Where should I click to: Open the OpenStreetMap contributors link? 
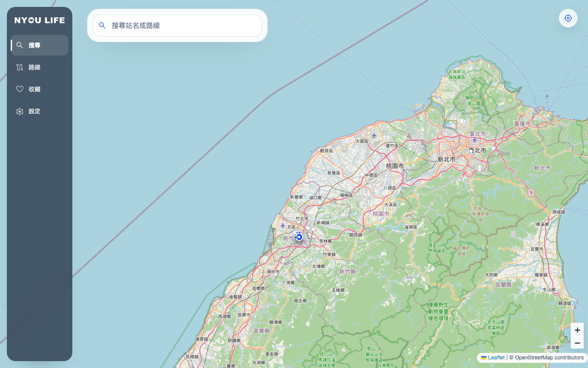tap(549, 358)
